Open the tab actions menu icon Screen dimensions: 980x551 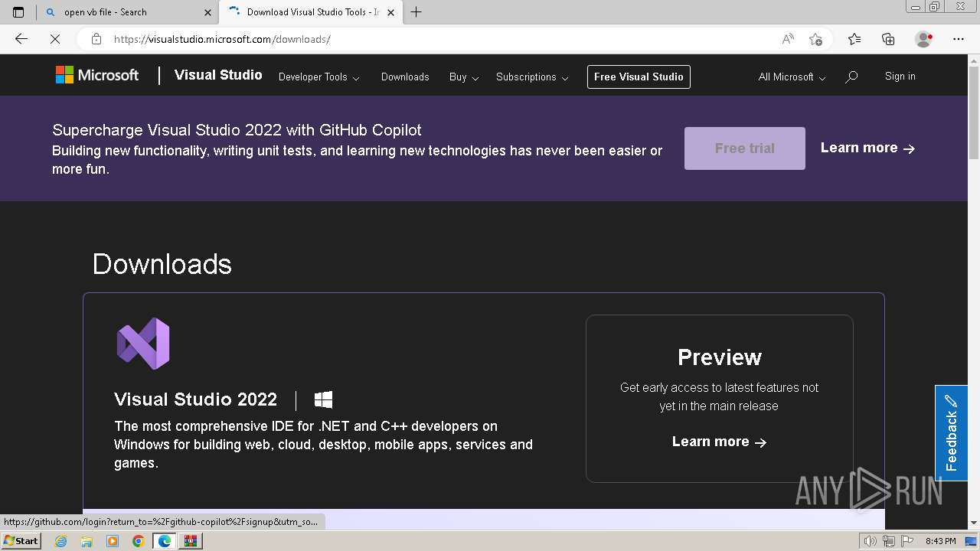[x=18, y=12]
